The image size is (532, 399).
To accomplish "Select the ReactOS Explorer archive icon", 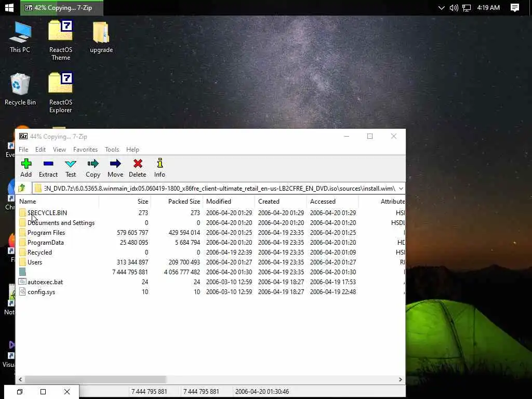I will click(x=61, y=92).
